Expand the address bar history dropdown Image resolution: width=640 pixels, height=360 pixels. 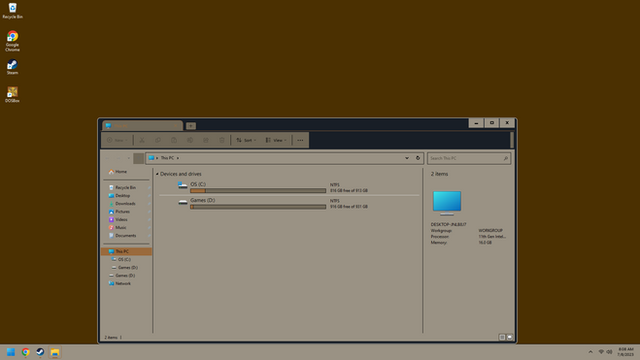tap(407, 158)
